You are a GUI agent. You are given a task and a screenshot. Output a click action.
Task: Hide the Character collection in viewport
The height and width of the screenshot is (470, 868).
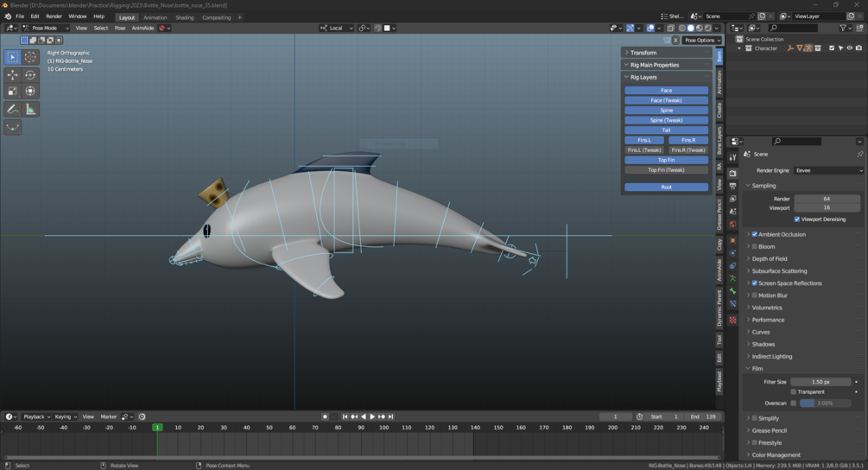tap(849, 48)
